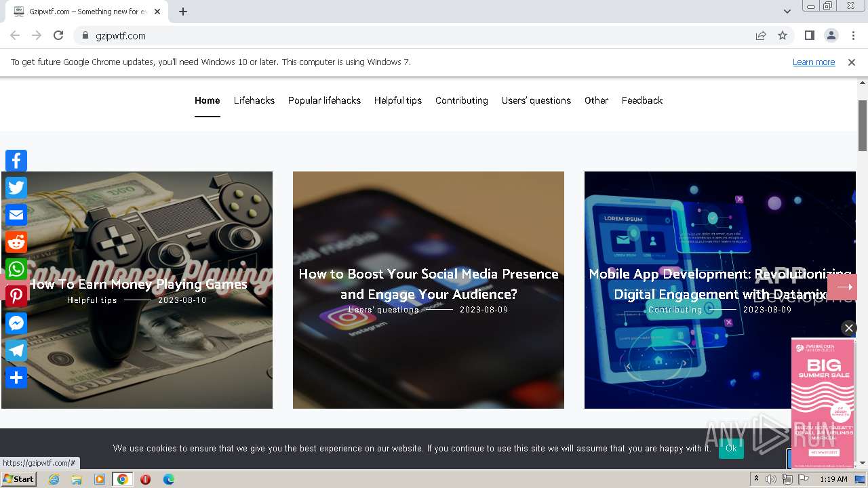This screenshot has height=488, width=868.
Task: Close the Big Summer Sale ad
Action: [848, 328]
